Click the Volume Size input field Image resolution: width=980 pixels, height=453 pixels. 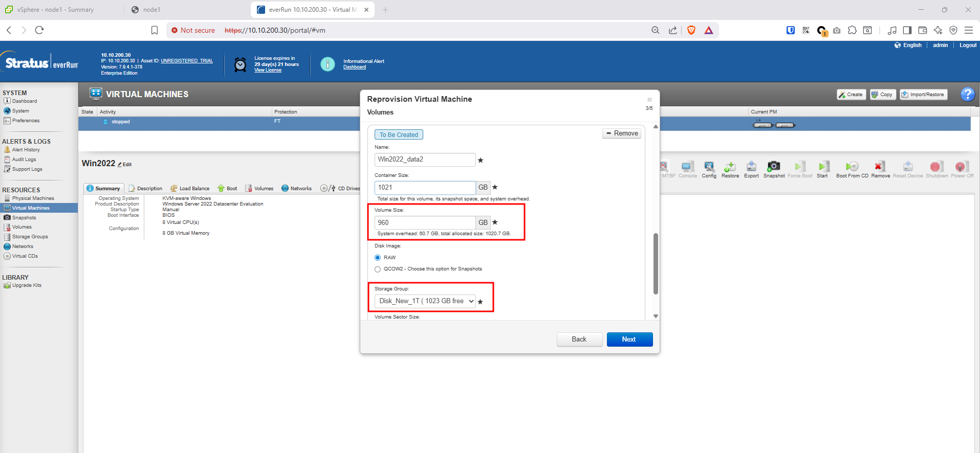tap(425, 222)
